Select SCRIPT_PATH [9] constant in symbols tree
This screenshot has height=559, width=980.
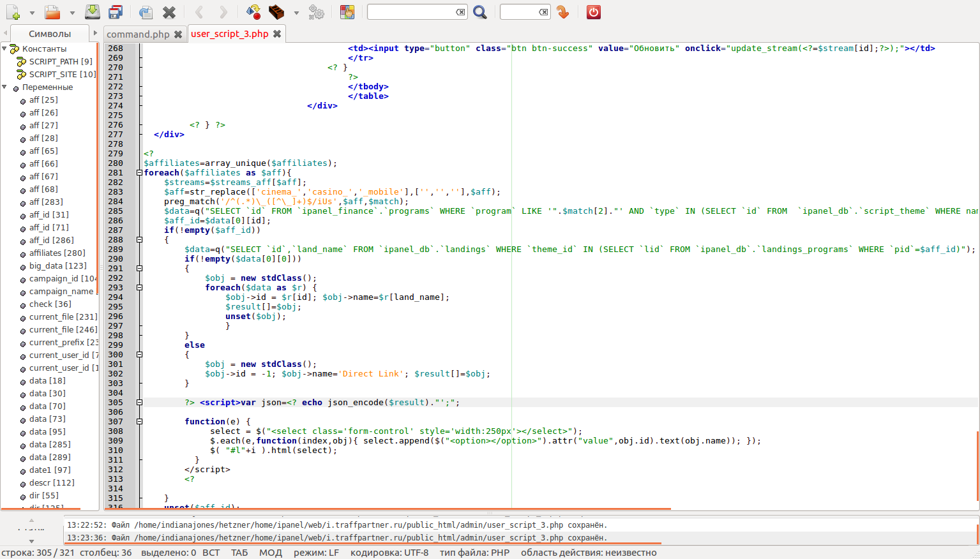pos(61,61)
